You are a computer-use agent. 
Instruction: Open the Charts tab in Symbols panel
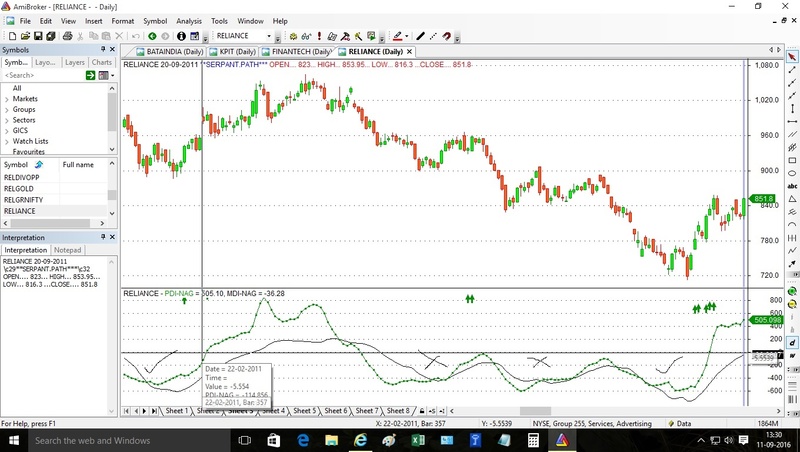tap(102, 62)
